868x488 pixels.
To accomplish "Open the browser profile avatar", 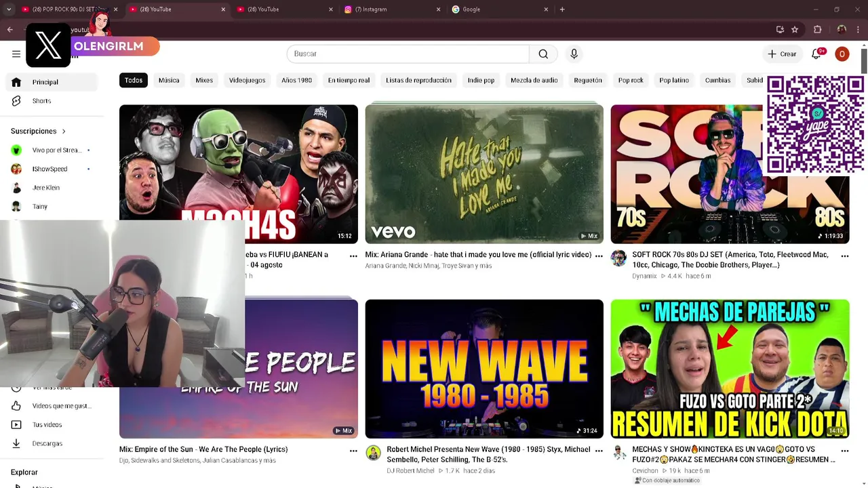I will (x=842, y=29).
